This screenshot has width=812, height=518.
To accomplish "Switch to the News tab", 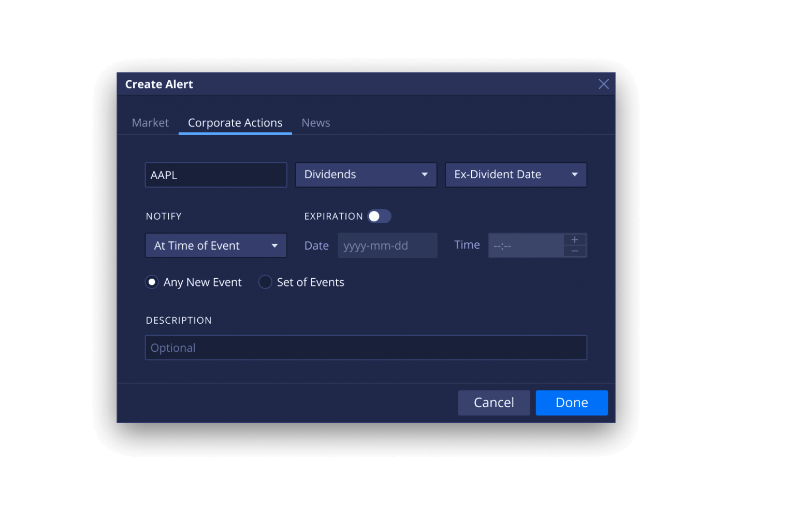I will [315, 123].
